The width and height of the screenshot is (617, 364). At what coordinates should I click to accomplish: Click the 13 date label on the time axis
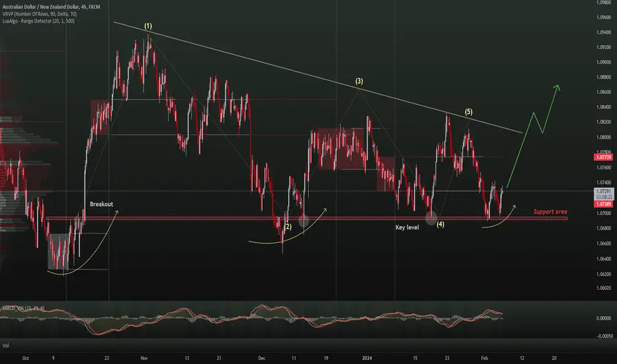click(x=187, y=358)
